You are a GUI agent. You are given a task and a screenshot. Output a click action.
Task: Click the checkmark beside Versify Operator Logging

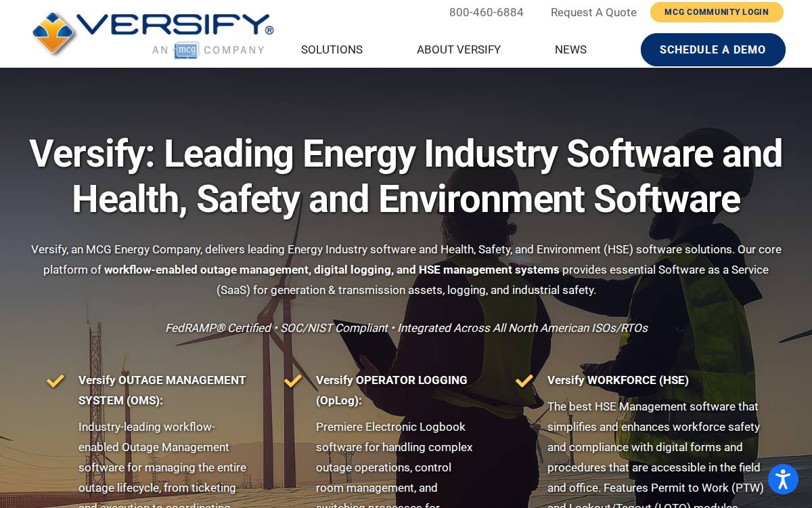coord(293,381)
